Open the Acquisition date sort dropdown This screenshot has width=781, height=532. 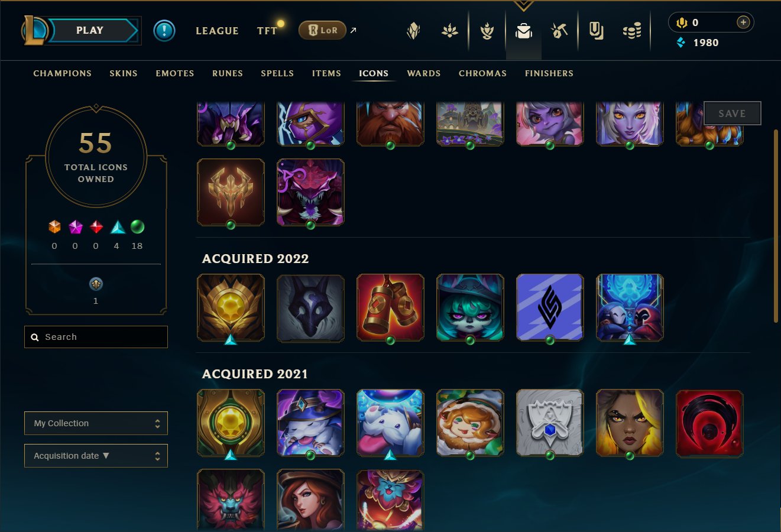click(96, 456)
